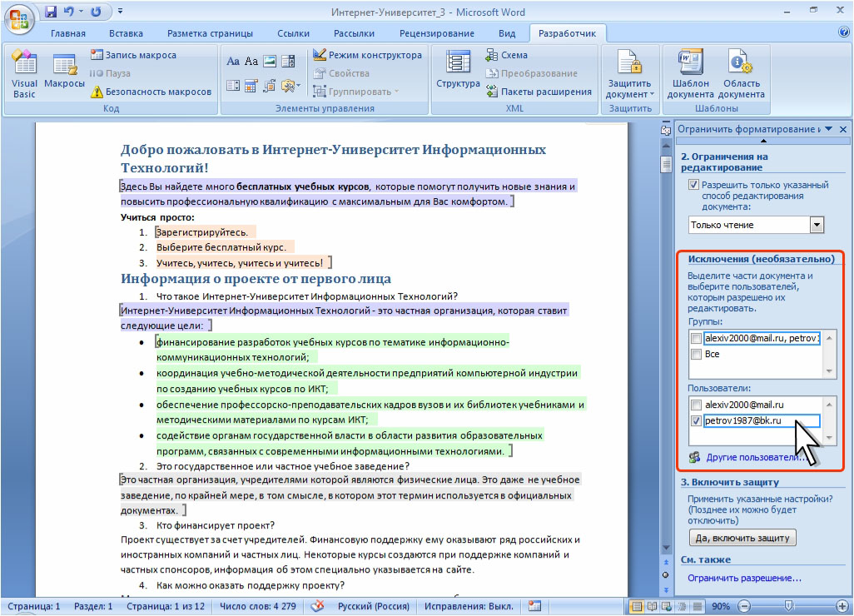The width and height of the screenshot is (854, 616).
Task: Switch to Web Layout view
Action: (x=666, y=606)
